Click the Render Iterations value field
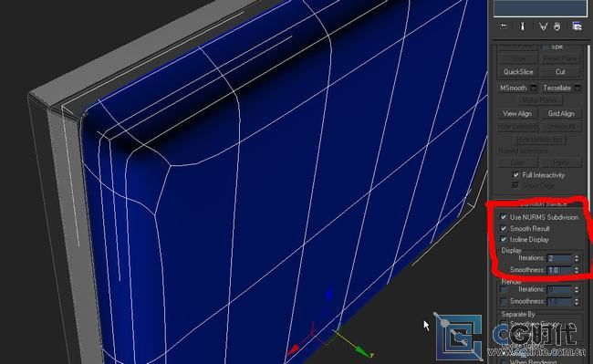593x364 pixels. tap(560, 290)
